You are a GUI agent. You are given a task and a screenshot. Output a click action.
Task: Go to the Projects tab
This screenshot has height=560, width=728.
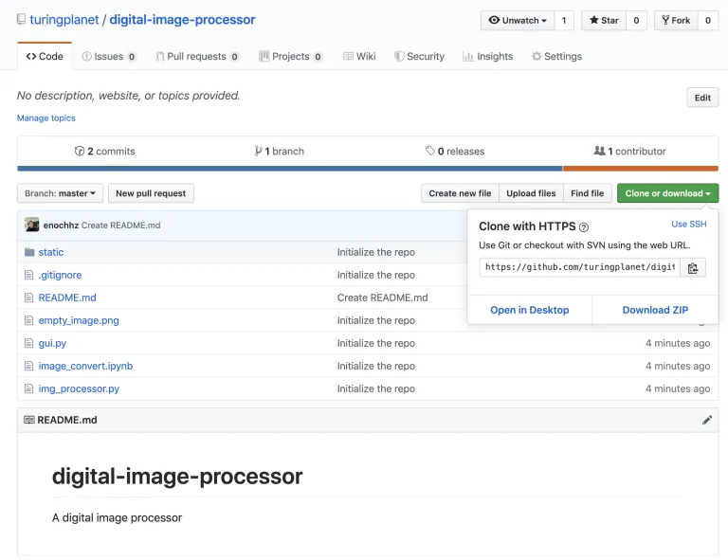pyautogui.click(x=290, y=57)
